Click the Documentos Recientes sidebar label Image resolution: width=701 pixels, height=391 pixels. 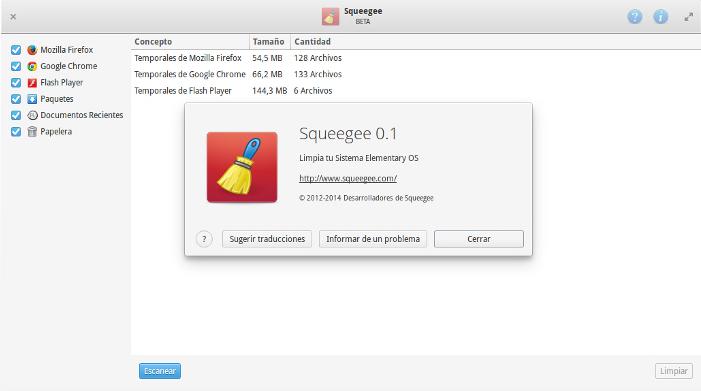(82, 115)
